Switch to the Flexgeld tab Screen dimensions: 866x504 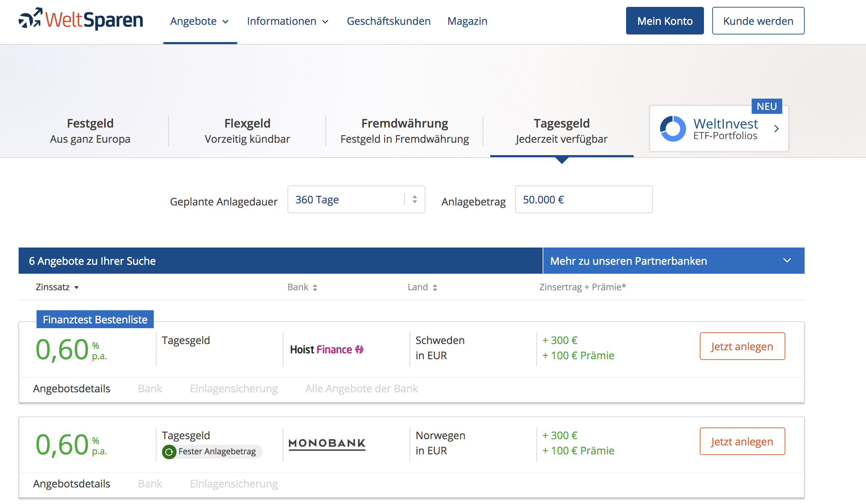pyautogui.click(x=247, y=131)
